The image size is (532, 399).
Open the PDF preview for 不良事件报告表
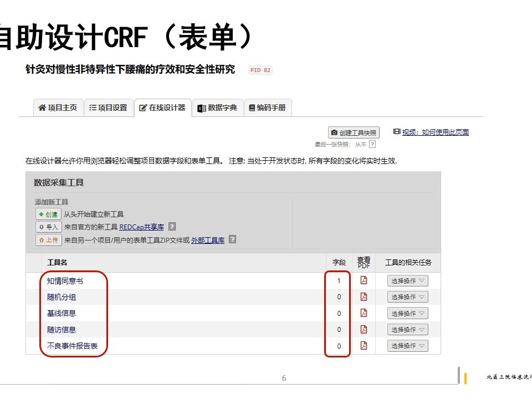pyautogui.click(x=364, y=346)
